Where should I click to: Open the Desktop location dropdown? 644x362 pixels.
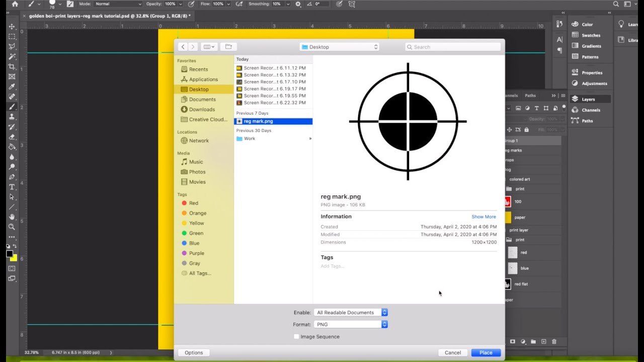pos(340,47)
